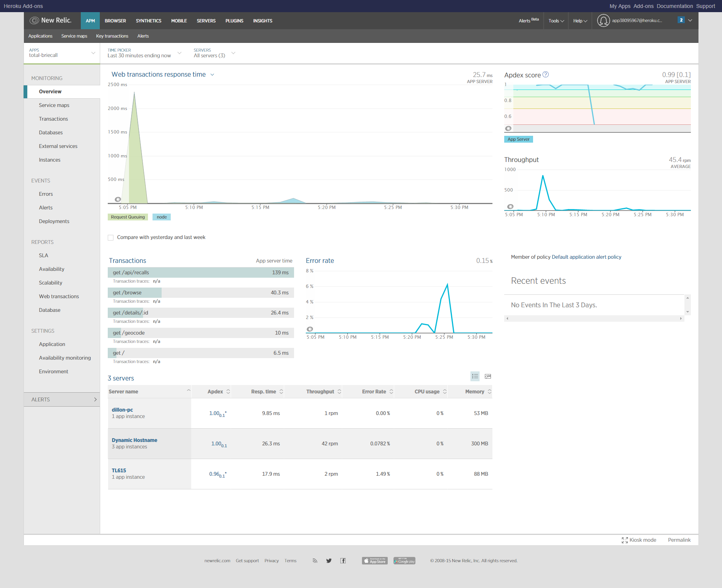Screen dimensions: 722x588
Task: Enable Compare with yesterday and last week
Action: (111, 237)
